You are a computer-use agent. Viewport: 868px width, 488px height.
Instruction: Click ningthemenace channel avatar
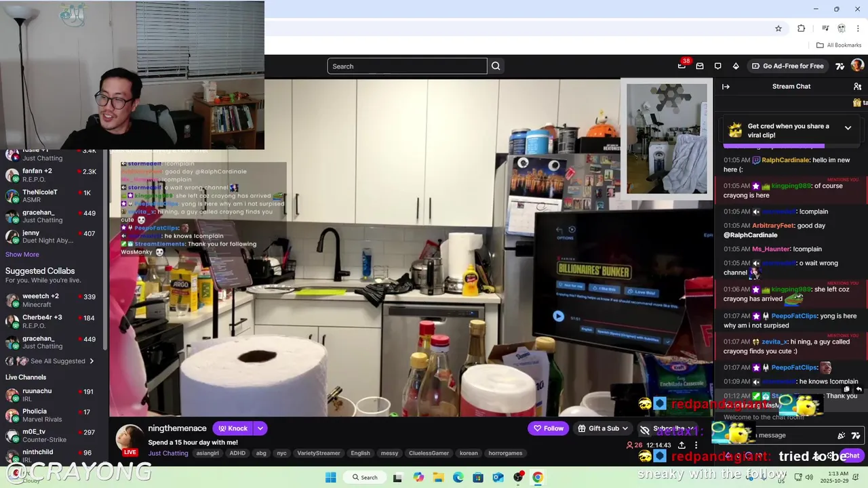130,440
